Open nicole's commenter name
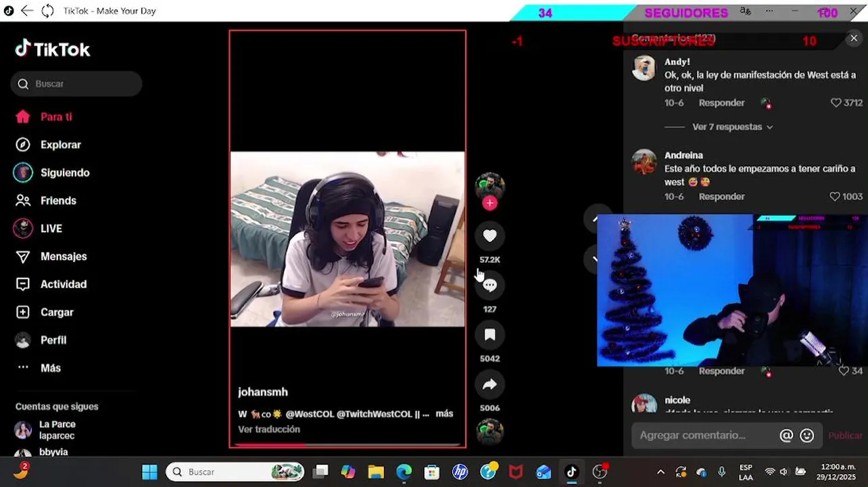This screenshot has height=487, width=868. tap(677, 400)
